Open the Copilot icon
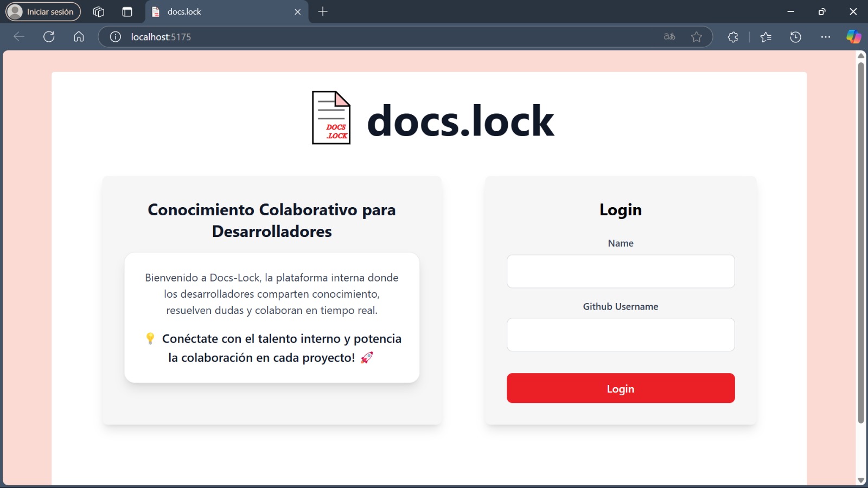The height and width of the screenshot is (488, 868). tap(854, 37)
